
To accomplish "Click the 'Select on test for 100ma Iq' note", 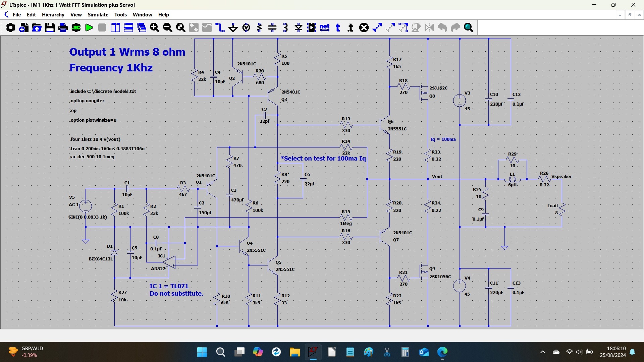I will click(x=323, y=158).
